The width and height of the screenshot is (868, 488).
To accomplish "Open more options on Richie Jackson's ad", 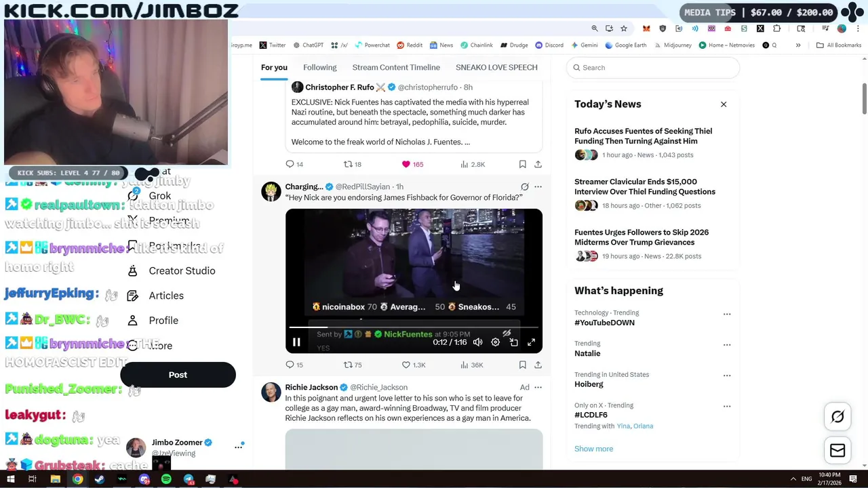I will (x=538, y=387).
